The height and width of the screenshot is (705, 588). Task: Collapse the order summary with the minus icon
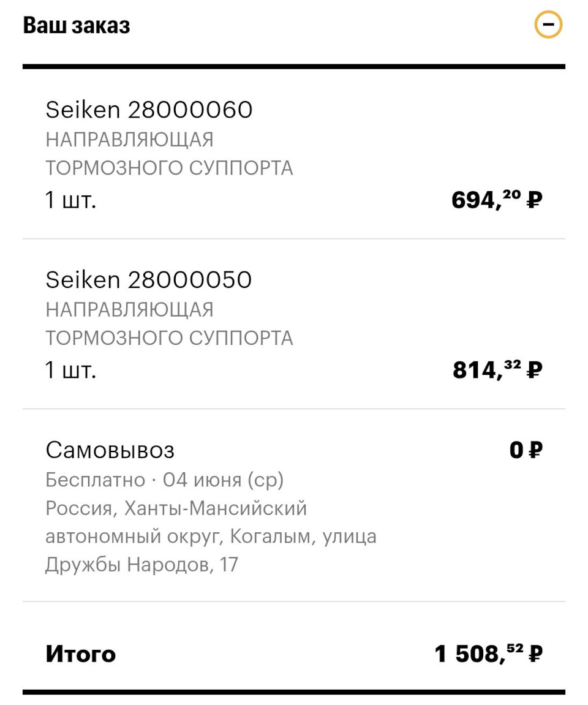pyautogui.click(x=548, y=25)
